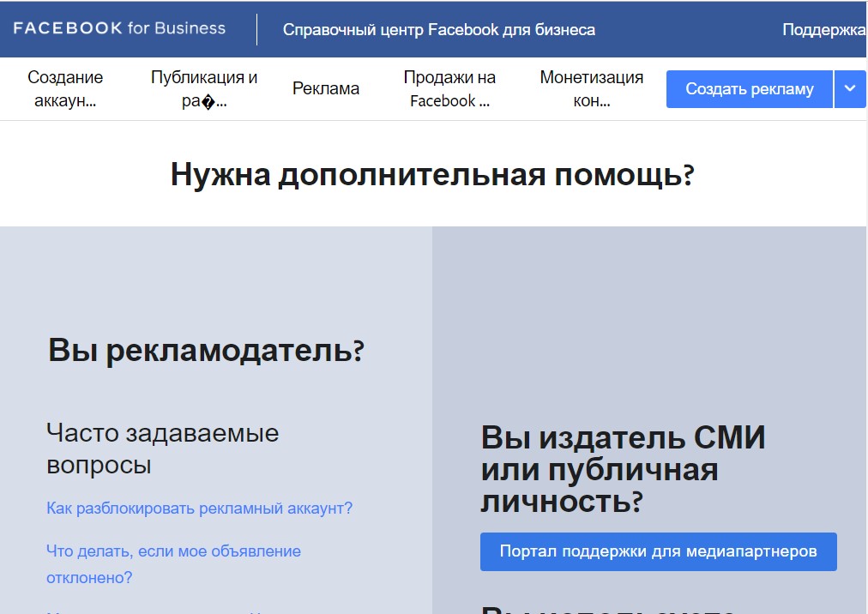Click the Вы рекламодатель? heading
This screenshot has height=614, width=868.
coord(206,351)
